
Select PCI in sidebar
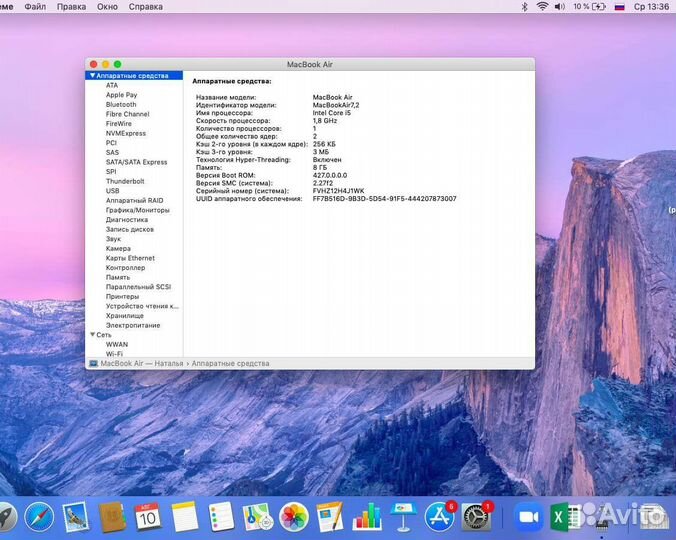(x=111, y=143)
